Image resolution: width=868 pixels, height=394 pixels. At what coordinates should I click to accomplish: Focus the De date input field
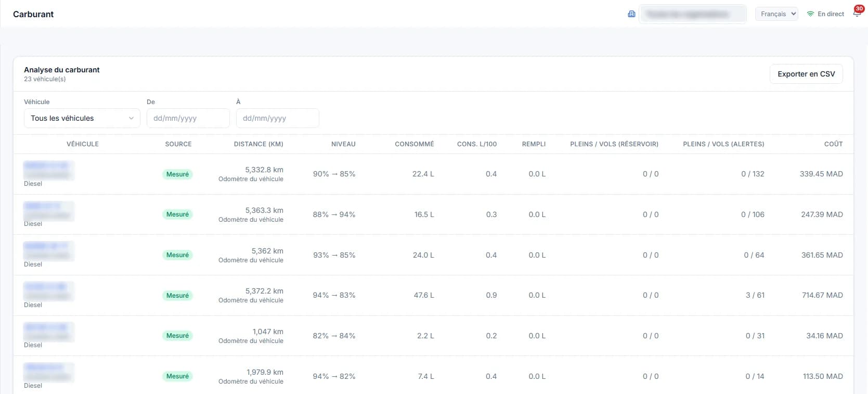click(x=188, y=118)
